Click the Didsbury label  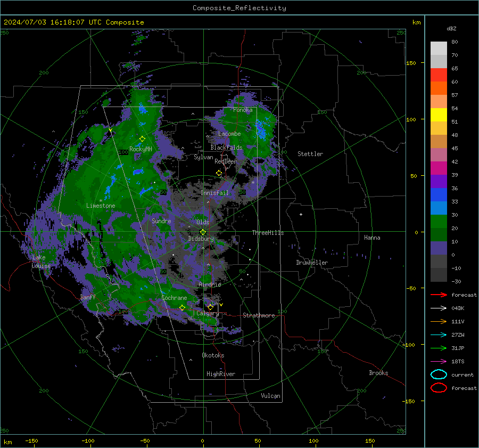point(201,239)
